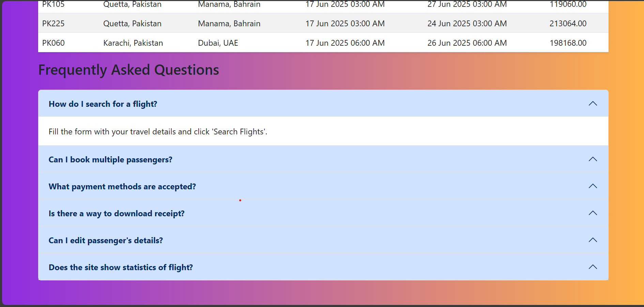Expand 'Can I book multiple passengers?' question
Viewport: 644px width, 307px height.
coord(323,159)
